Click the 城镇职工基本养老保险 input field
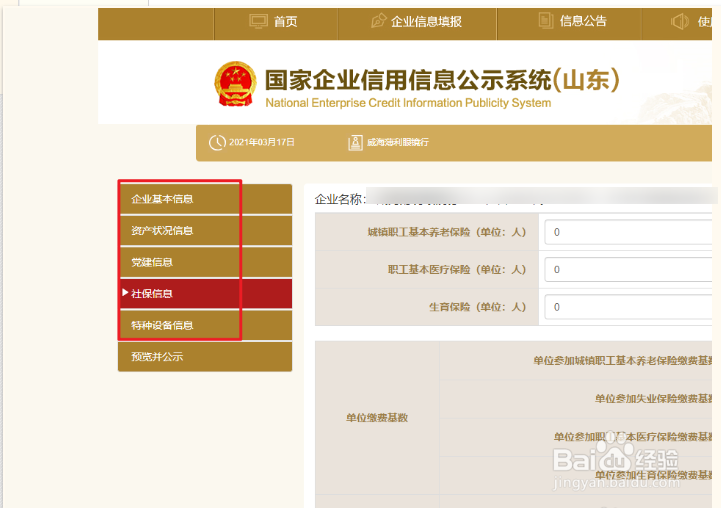Screen dimensions: 721x508 pos(628,232)
